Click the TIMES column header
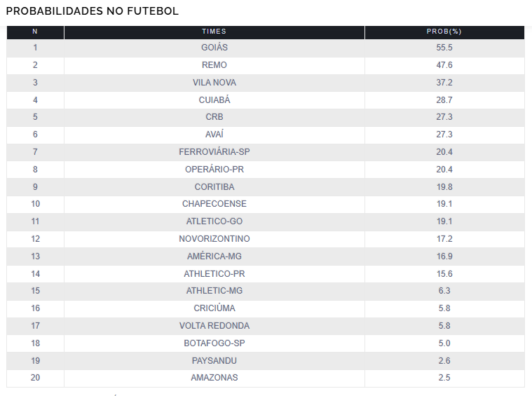The height and width of the screenshot is (396, 532). [x=214, y=32]
